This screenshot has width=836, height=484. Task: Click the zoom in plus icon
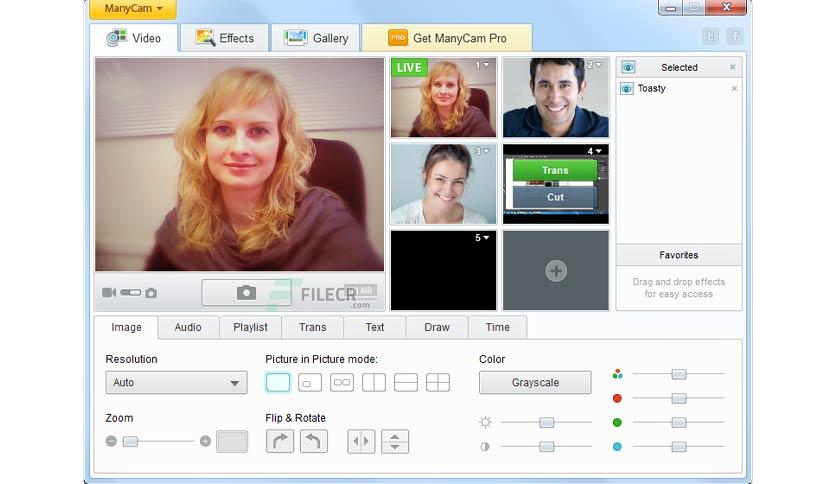205,441
